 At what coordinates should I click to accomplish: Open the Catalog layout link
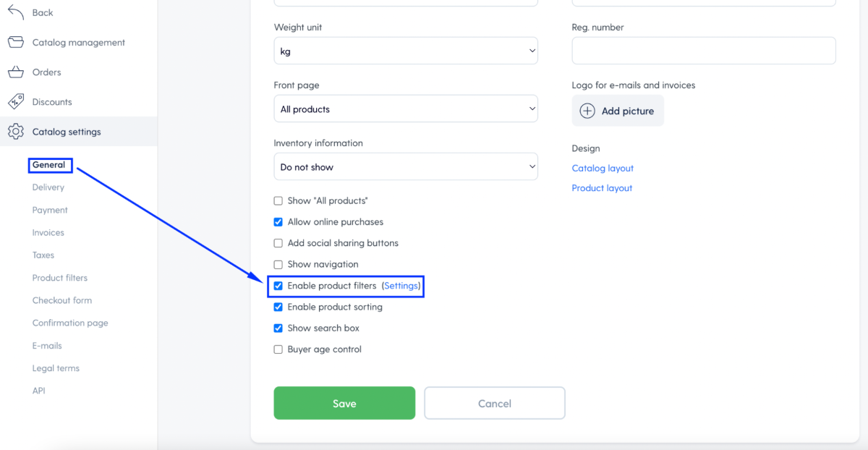tap(603, 168)
